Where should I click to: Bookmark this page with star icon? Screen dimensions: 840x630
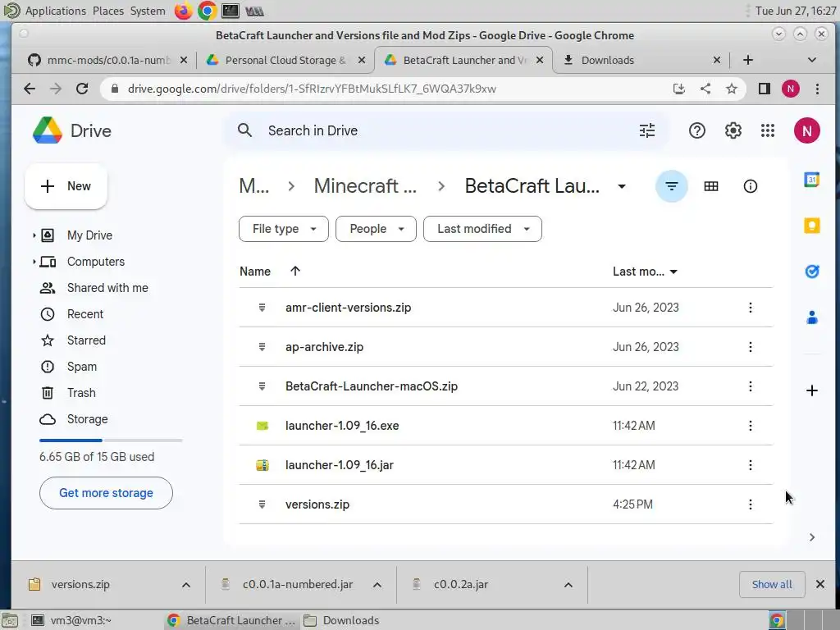731,89
